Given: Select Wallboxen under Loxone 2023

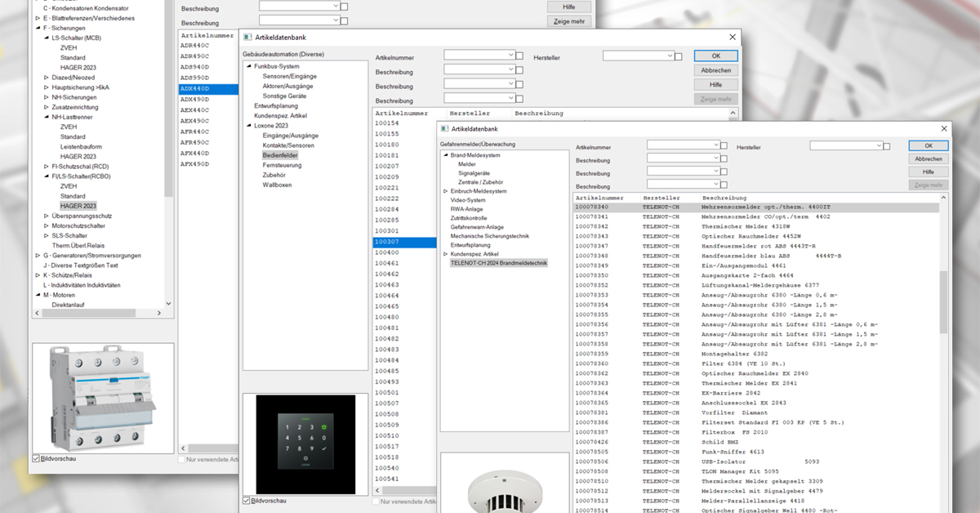Looking at the screenshot, I should 277,185.
